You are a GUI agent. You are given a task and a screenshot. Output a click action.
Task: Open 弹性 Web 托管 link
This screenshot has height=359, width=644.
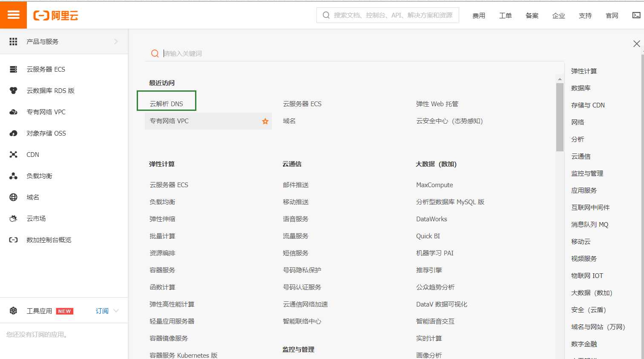pyautogui.click(x=437, y=104)
